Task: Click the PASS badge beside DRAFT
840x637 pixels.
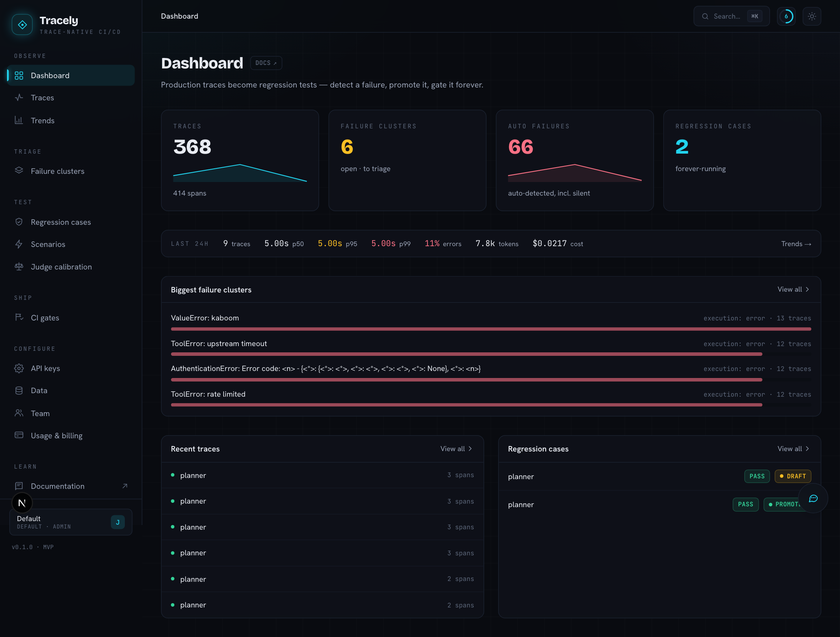Action: click(757, 476)
